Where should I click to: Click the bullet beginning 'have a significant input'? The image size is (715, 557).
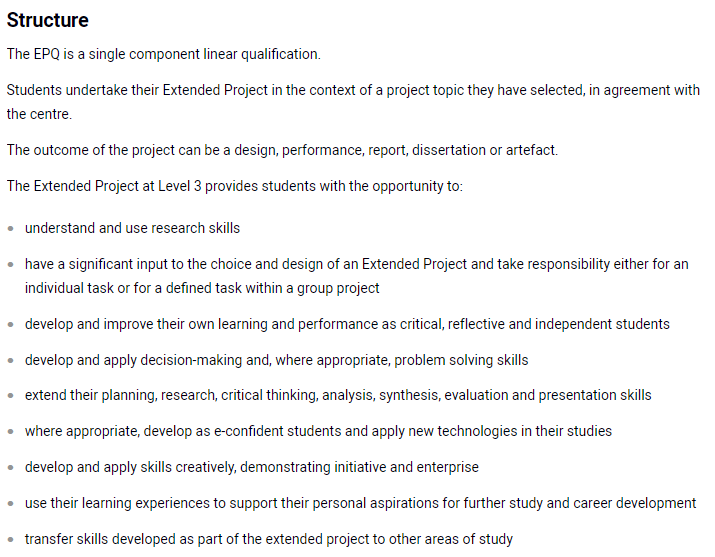pyautogui.click(x=357, y=276)
